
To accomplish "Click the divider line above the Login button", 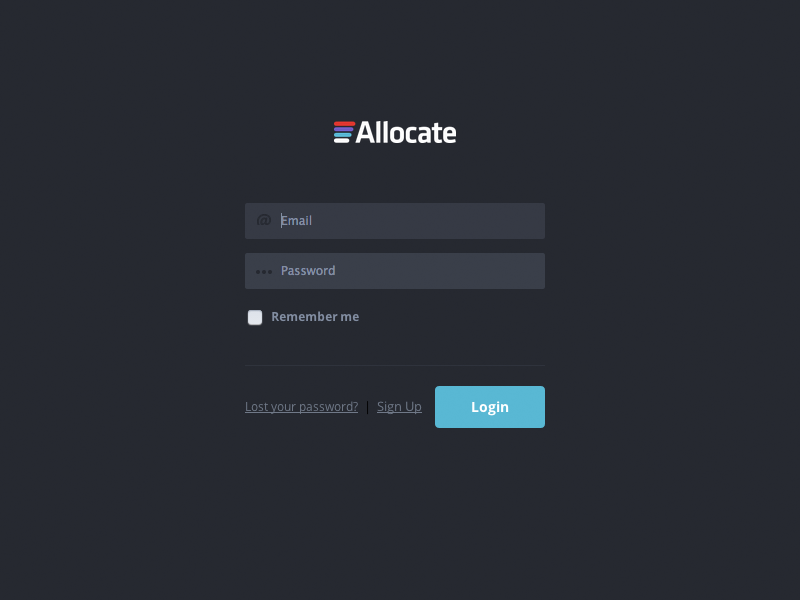I will pyautogui.click(x=395, y=365).
